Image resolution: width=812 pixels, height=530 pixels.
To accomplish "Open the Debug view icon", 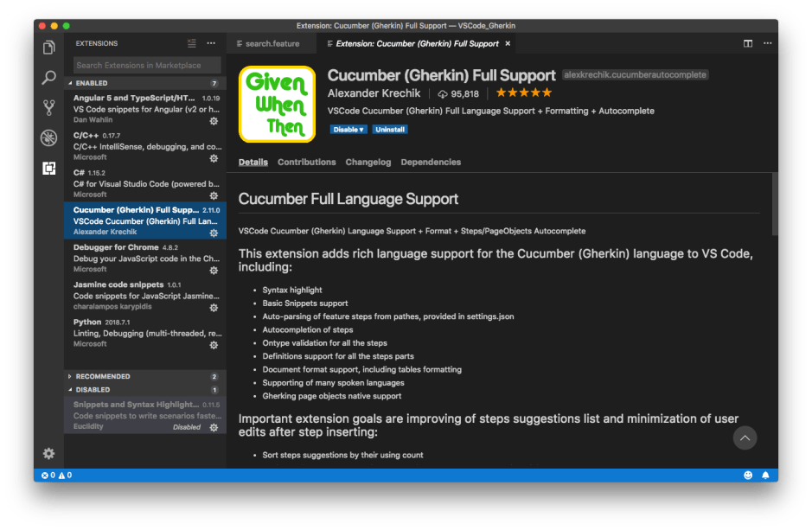I will [x=49, y=138].
